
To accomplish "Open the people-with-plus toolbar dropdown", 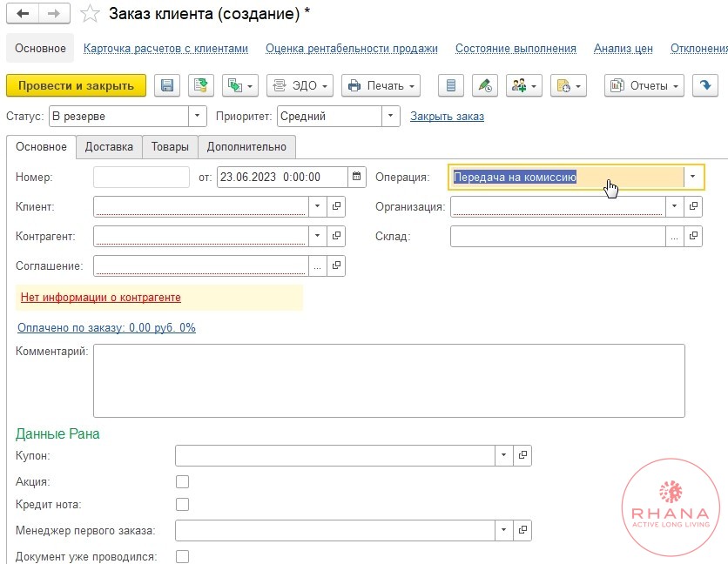I will tap(524, 85).
